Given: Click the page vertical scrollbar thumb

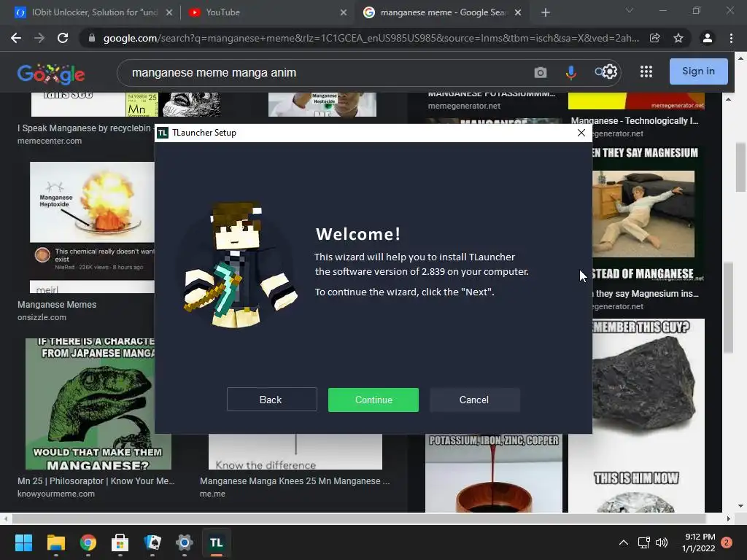Looking at the screenshot, I should [740, 167].
